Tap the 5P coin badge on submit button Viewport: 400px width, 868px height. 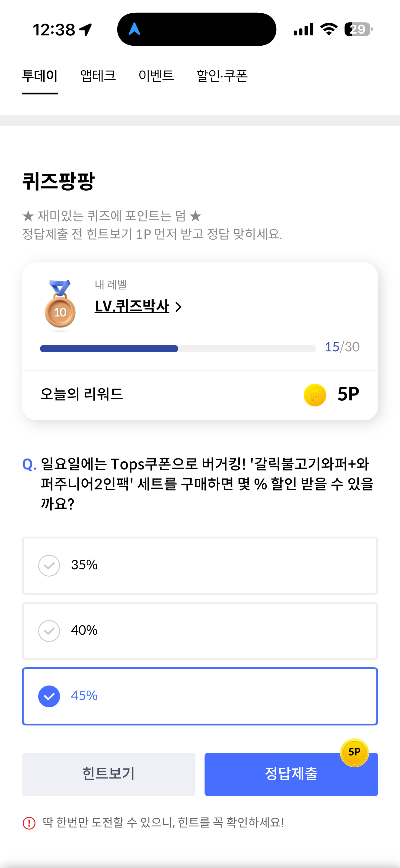tap(354, 752)
